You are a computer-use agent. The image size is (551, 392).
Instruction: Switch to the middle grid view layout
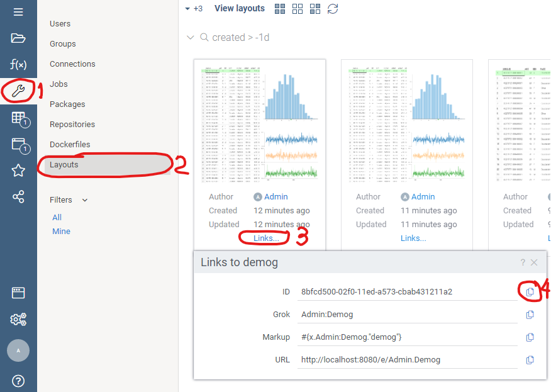pos(297,9)
